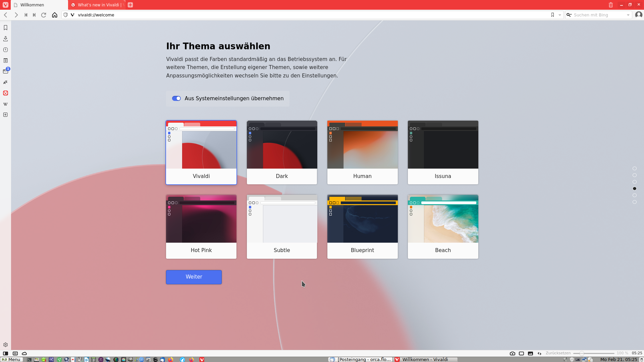
Task: Toggle 'Aus Systemeinstellungen übernehmen' switch
Action: [x=176, y=99]
